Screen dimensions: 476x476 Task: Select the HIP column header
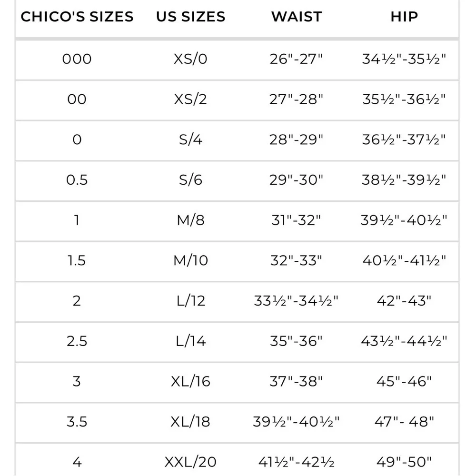click(404, 16)
